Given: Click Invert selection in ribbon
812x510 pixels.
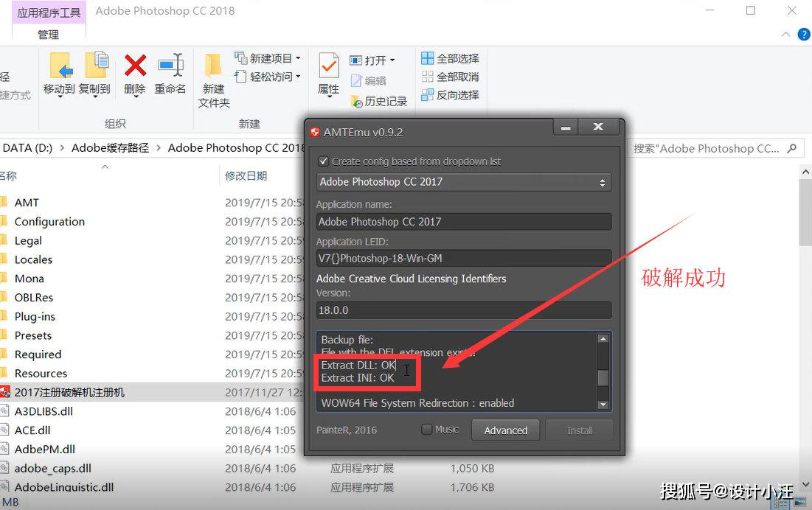Looking at the screenshot, I should point(450,95).
